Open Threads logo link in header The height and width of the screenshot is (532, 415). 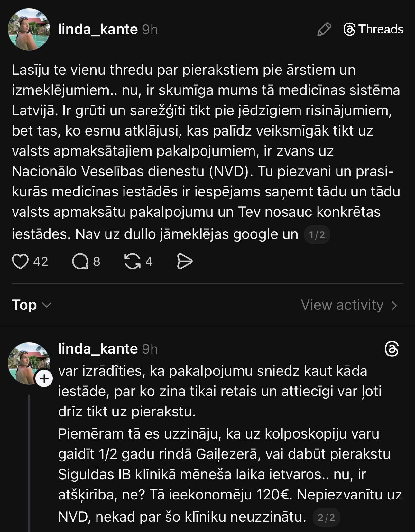point(373,30)
